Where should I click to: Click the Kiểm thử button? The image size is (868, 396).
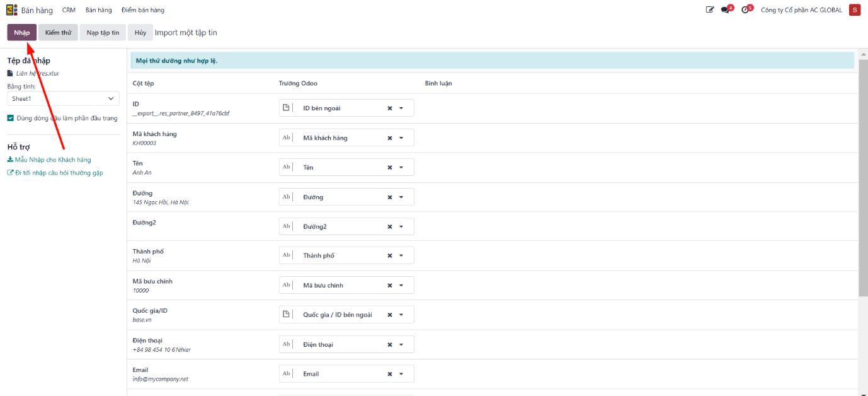(58, 32)
